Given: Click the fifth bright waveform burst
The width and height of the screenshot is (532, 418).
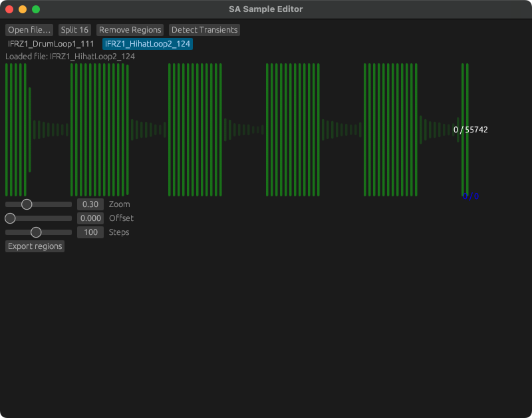Looking at the screenshot, I should [x=390, y=130].
